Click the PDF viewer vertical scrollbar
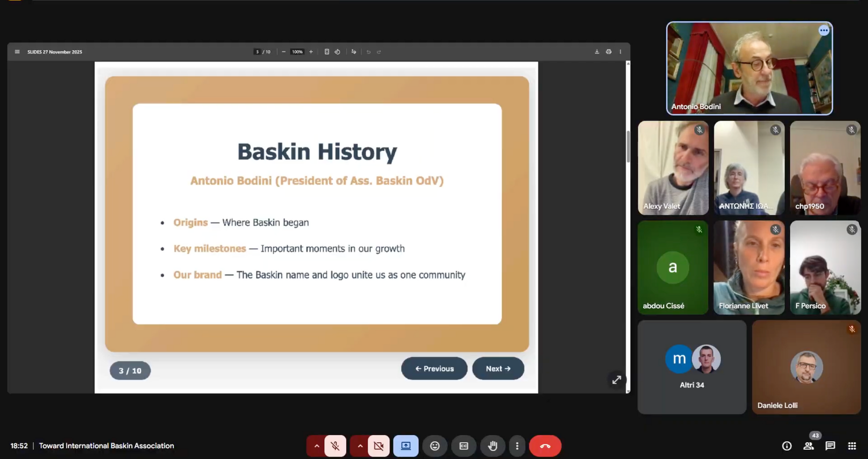The height and width of the screenshot is (459, 868). (628, 147)
